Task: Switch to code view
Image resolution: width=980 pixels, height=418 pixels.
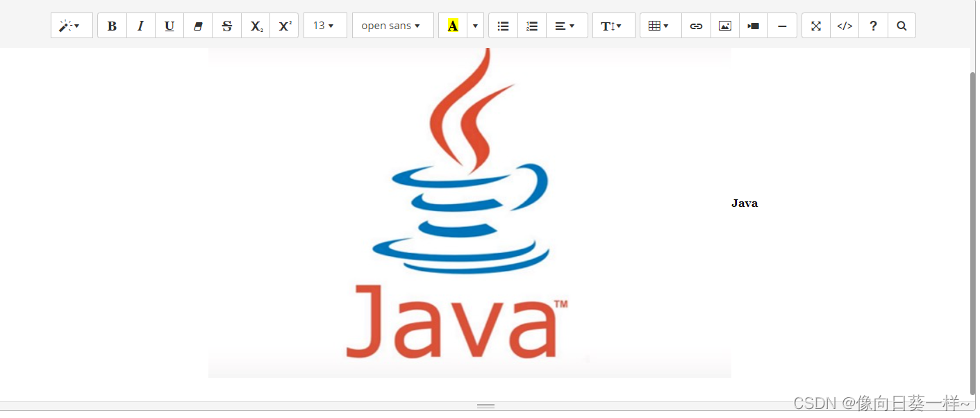Action: click(x=845, y=26)
